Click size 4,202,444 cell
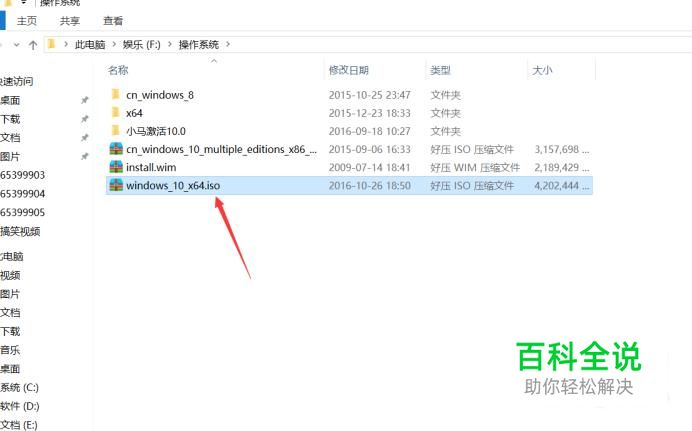The height and width of the screenshot is (431, 692). tap(562, 186)
